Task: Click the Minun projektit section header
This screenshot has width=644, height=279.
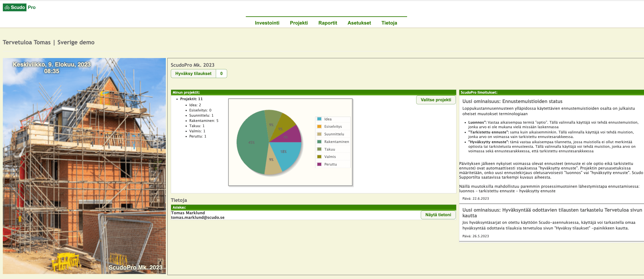Action: 313,93
